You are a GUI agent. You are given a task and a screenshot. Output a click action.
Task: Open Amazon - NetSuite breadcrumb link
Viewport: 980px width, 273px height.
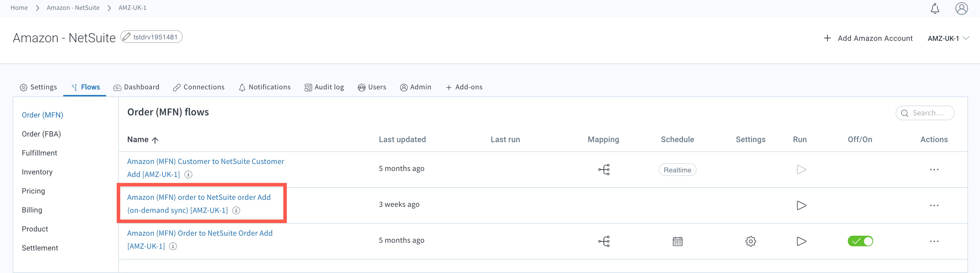pos(73,8)
